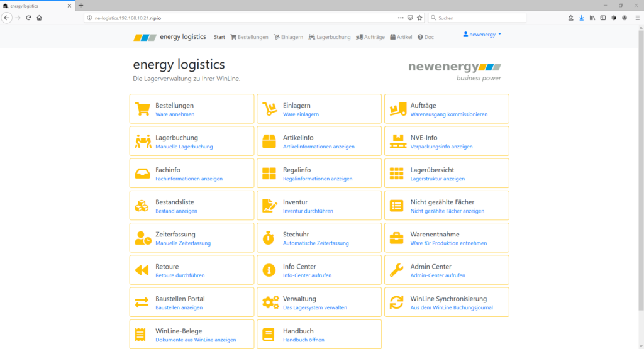Click 'Baustellen anzeigen' link
The height and width of the screenshot is (349, 644).
179,307
